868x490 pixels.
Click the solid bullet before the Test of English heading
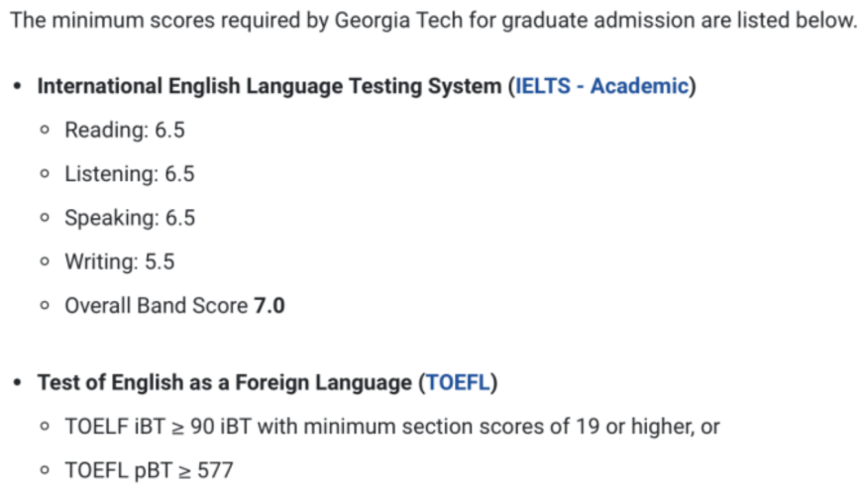click(18, 383)
